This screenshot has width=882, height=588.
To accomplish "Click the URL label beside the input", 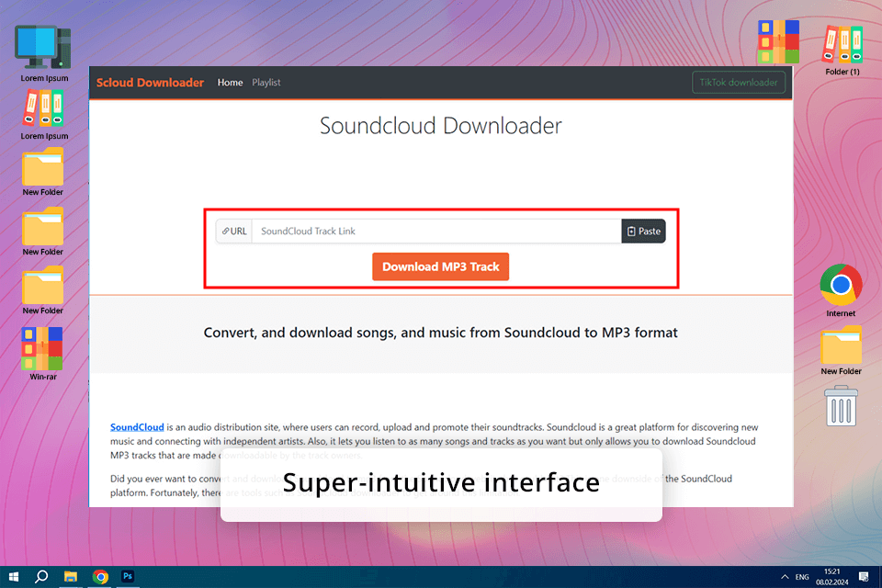I will click(234, 232).
